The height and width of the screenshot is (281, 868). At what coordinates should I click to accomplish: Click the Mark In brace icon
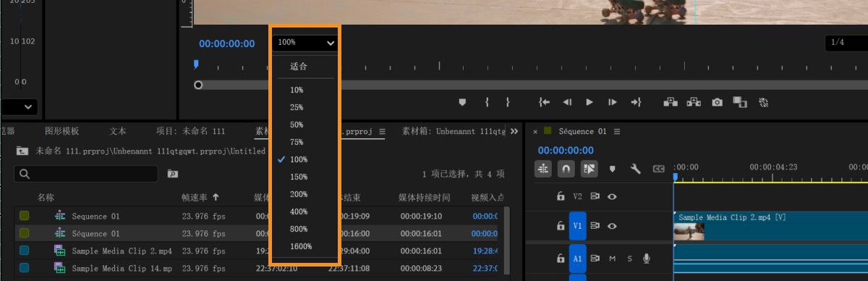pos(487,102)
